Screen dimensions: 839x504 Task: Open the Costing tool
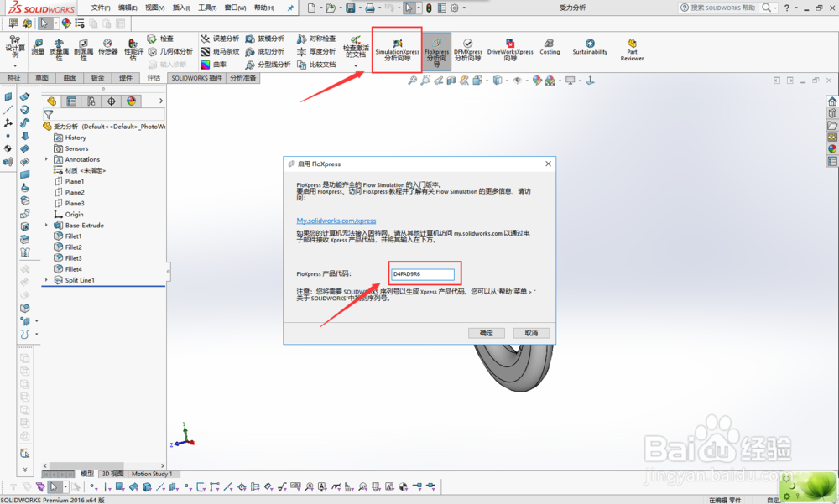pos(550,47)
